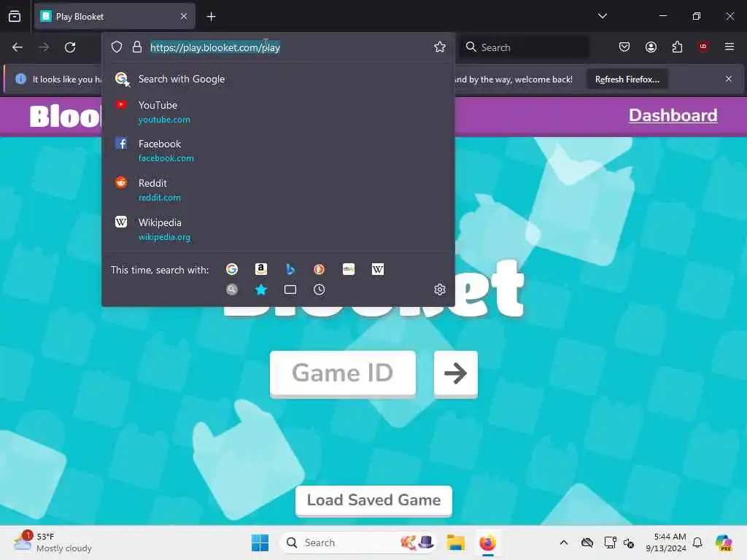
Task: Choose Search with Google suggestion
Action: [x=278, y=79]
